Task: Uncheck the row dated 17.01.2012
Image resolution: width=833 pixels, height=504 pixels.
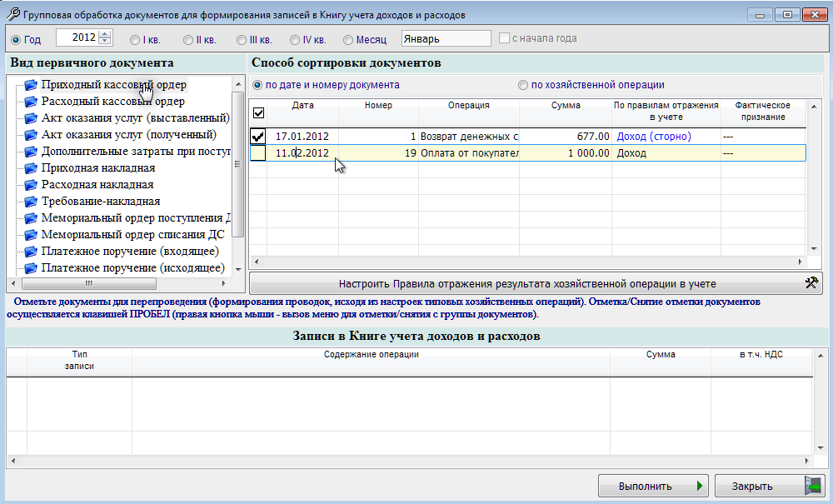Action: [257, 137]
